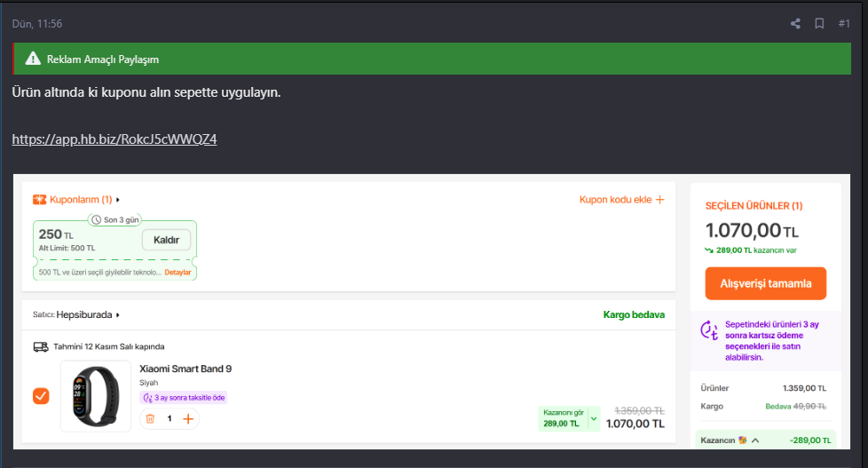Click the 1.070,00 TL item price

[635, 424]
